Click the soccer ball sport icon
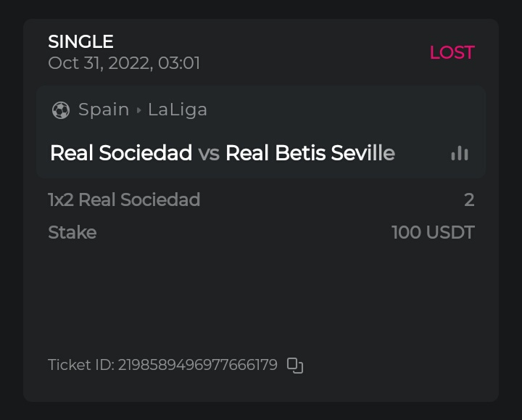This screenshot has height=420, width=522. coord(61,110)
